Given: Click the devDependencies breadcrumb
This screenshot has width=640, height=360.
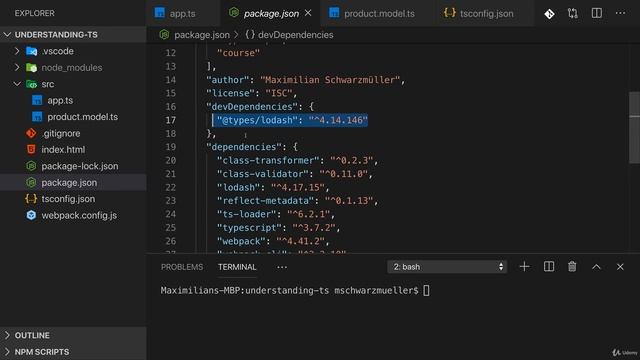Looking at the screenshot, I should (x=296, y=35).
